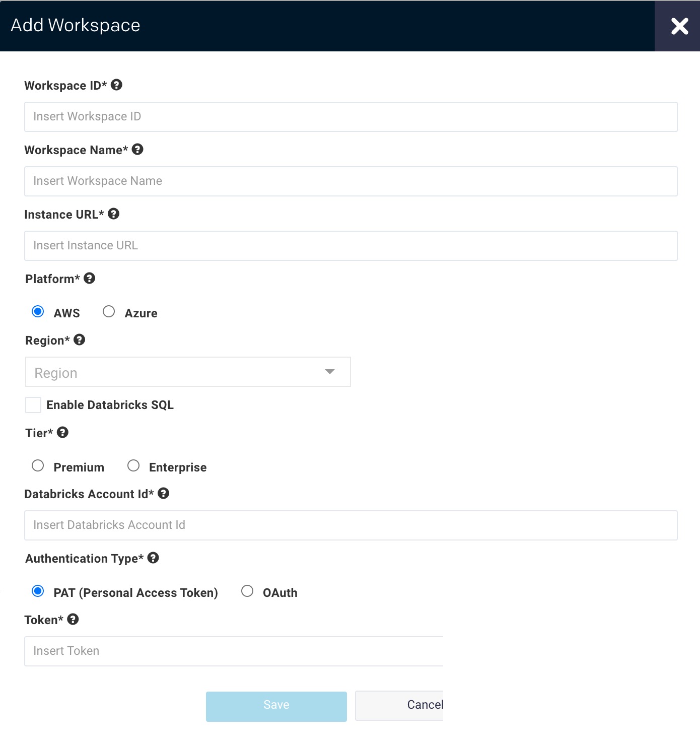Open the Region help tooltip
This screenshot has width=700, height=745.
[79, 340]
